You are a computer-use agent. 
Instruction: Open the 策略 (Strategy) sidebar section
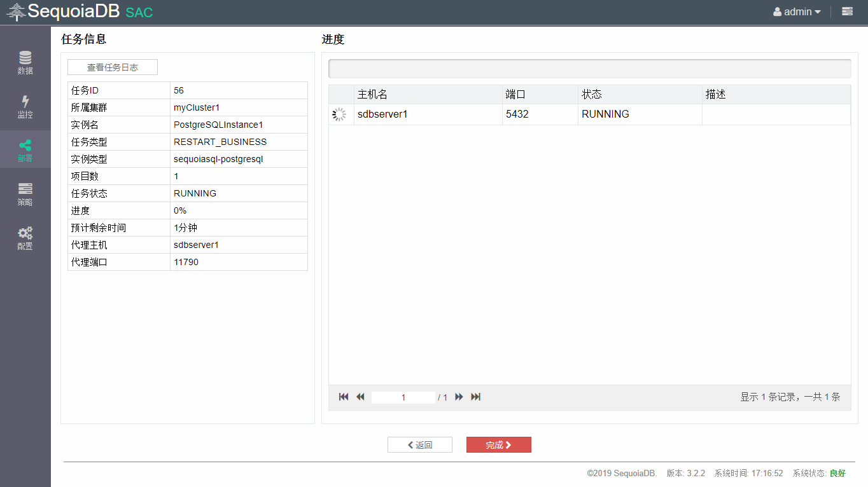click(25, 194)
